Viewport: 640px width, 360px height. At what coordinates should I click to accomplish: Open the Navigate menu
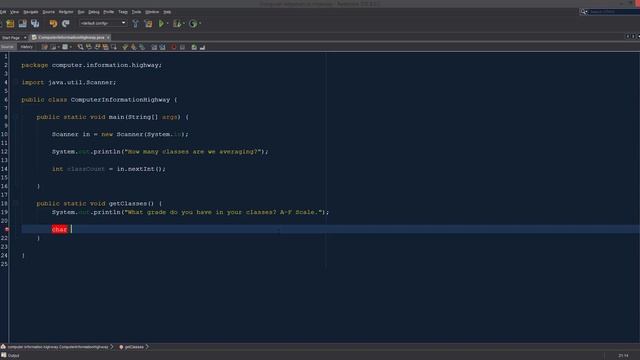[x=31, y=12]
